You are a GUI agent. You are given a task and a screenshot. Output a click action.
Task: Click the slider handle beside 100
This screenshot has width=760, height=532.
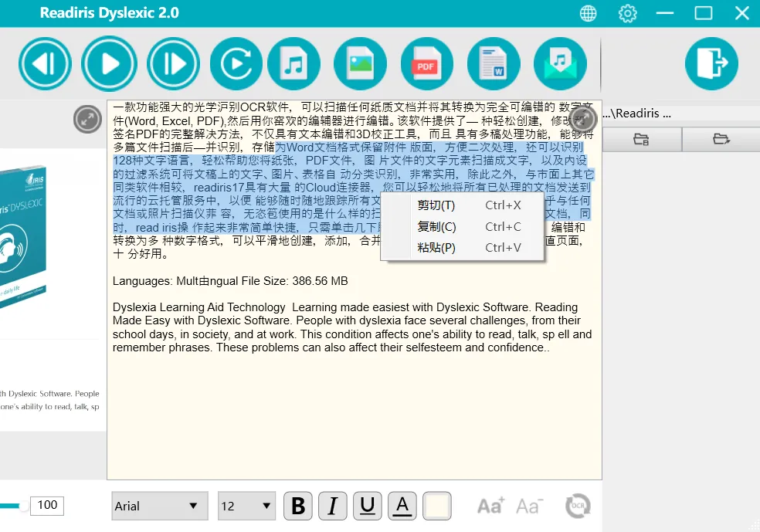[x=22, y=506]
